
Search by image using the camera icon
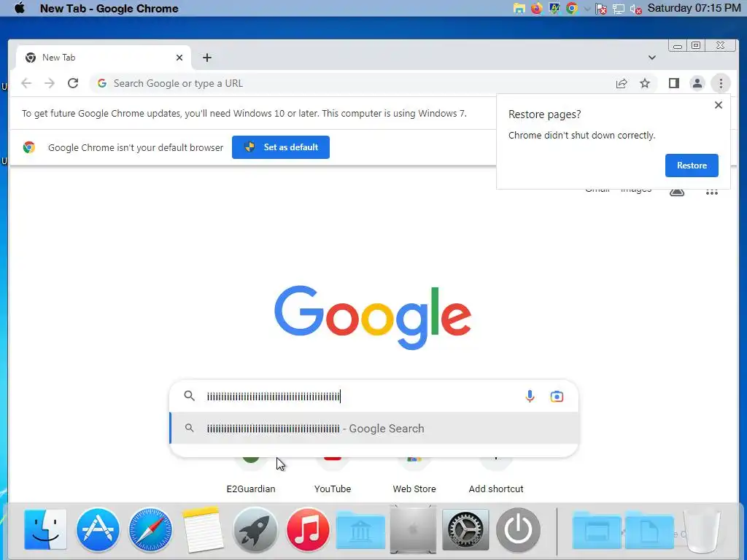557,396
